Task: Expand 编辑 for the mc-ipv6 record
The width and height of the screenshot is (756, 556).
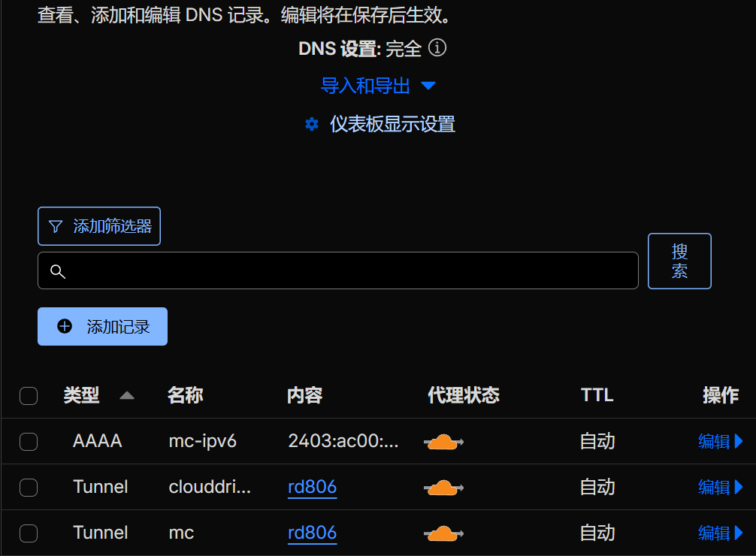Action: click(x=721, y=441)
